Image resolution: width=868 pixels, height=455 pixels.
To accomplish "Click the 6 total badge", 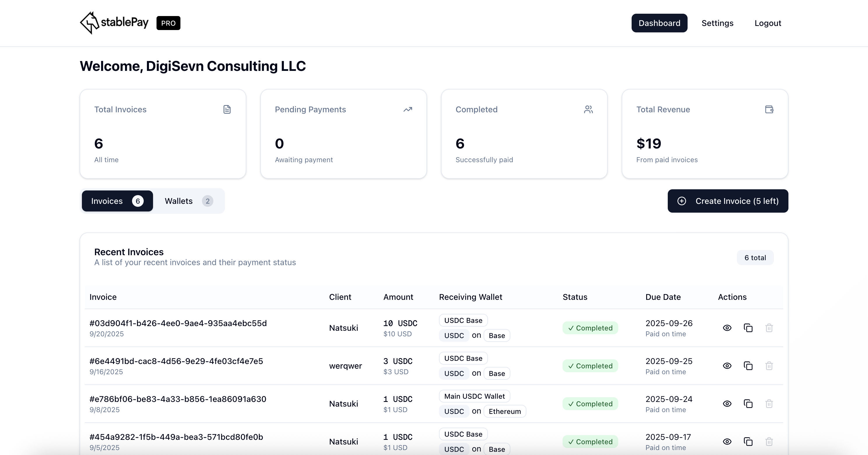I will tap(755, 258).
